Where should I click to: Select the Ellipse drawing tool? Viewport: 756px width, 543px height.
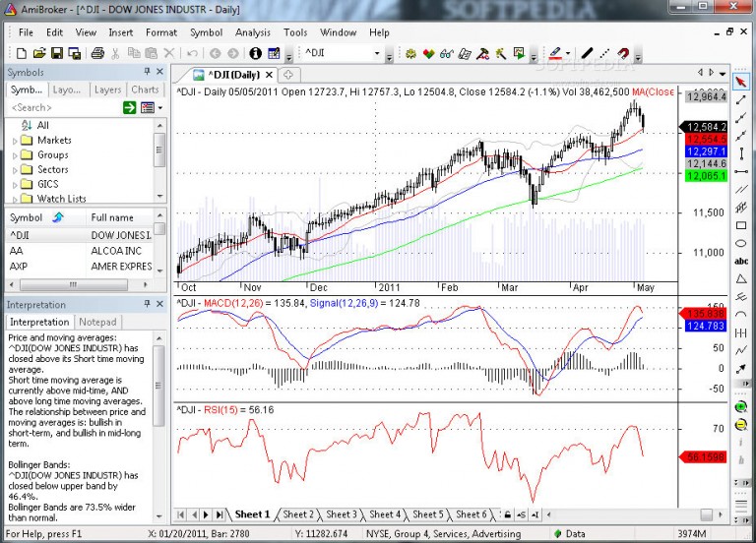click(741, 243)
